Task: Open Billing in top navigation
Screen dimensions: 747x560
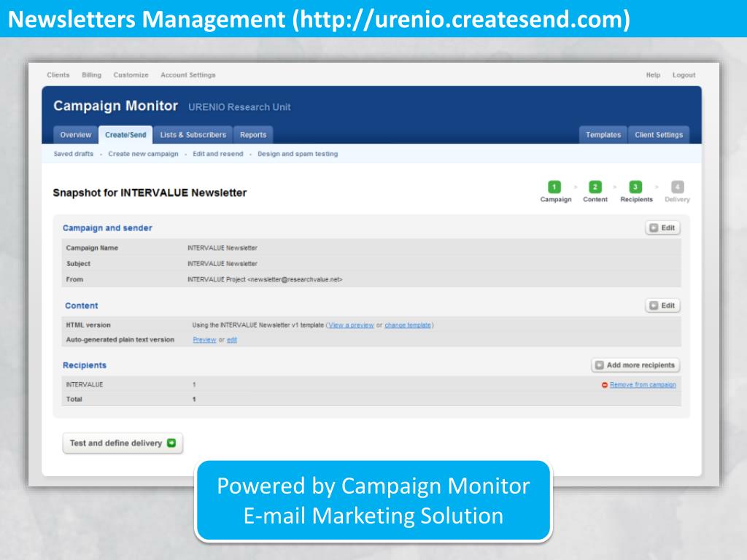Action: pyautogui.click(x=91, y=75)
